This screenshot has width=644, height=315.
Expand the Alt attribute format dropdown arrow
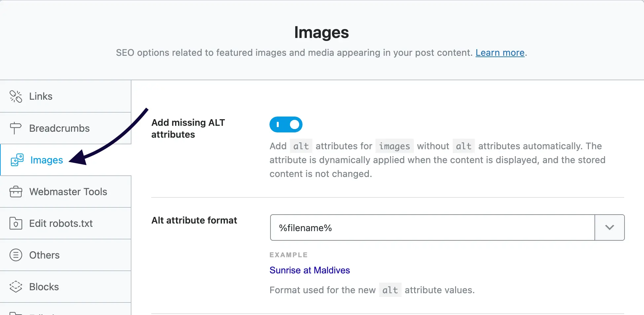pos(609,227)
